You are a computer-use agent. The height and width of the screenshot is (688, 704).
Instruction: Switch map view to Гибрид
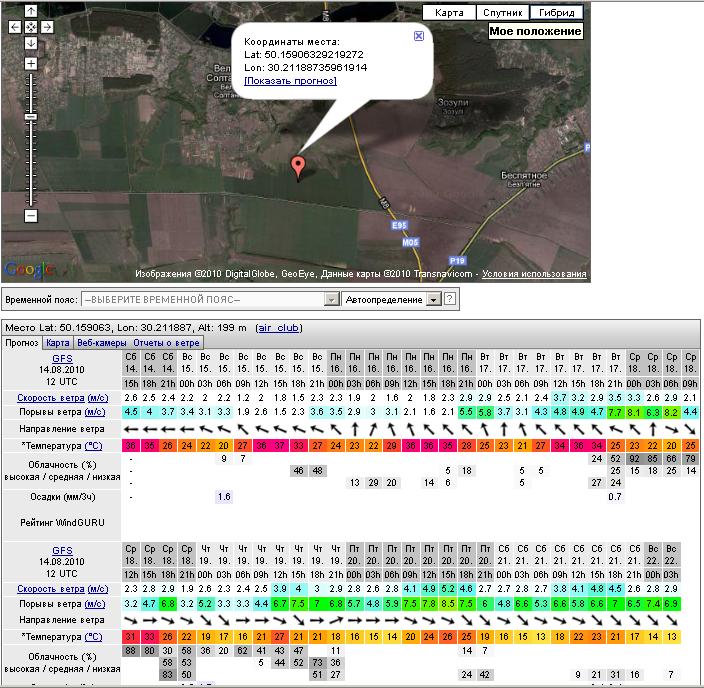point(556,13)
